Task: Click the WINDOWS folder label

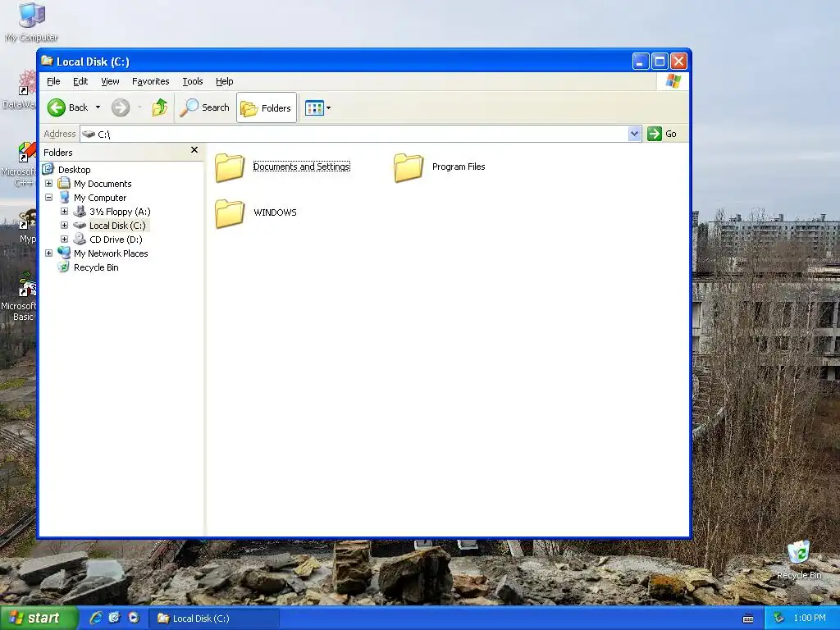Action: [275, 212]
